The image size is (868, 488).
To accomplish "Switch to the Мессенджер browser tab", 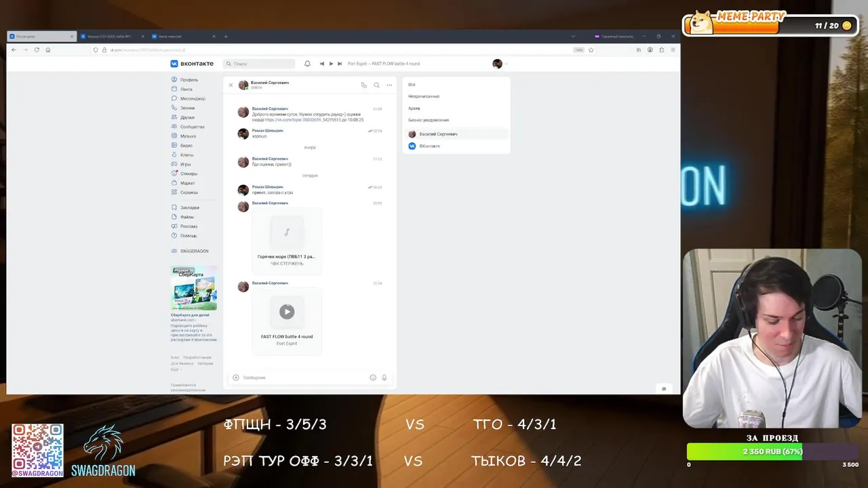I will click(x=41, y=37).
